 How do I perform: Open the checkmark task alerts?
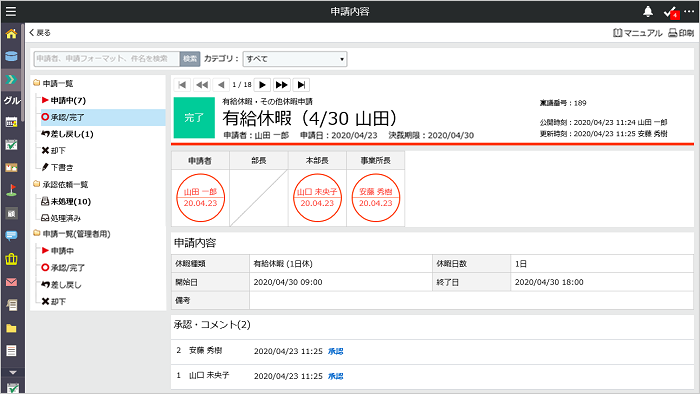pyautogui.click(x=670, y=12)
